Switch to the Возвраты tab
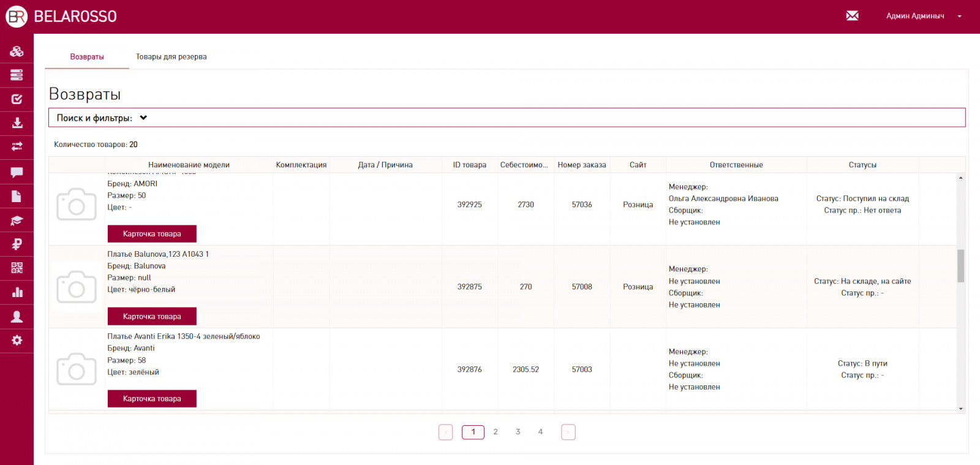Image resolution: width=980 pixels, height=465 pixels. [x=87, y=56]
